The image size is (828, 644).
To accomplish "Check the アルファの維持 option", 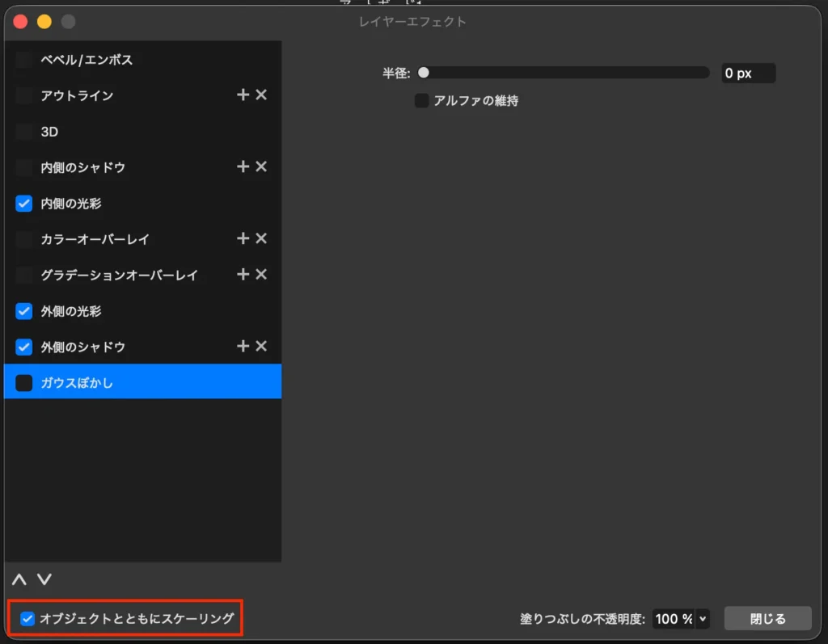I will click(x=421, y=100).
